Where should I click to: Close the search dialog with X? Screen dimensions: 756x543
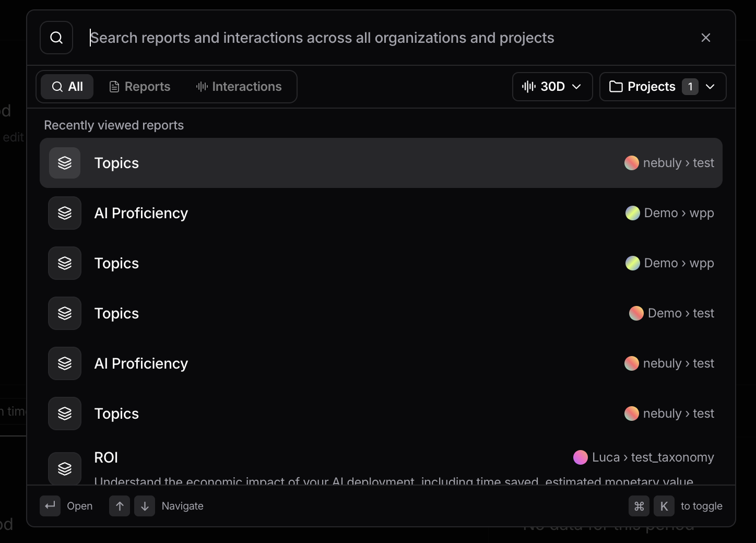706,38
